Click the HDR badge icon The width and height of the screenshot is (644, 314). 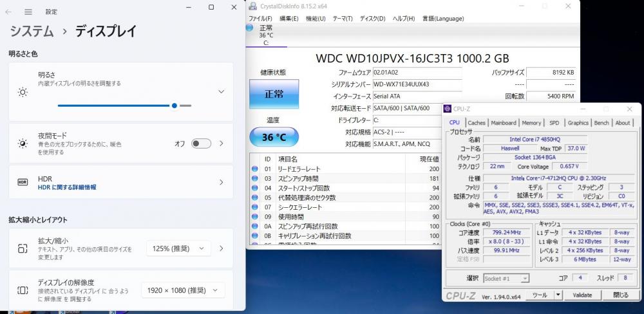[x=23, y=182]
